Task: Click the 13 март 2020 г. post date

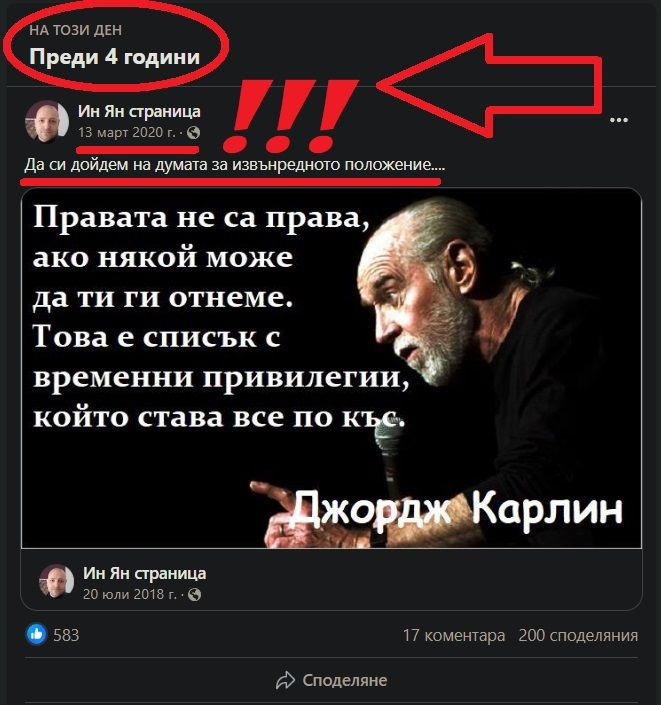Action: click(x=127, y=133)
